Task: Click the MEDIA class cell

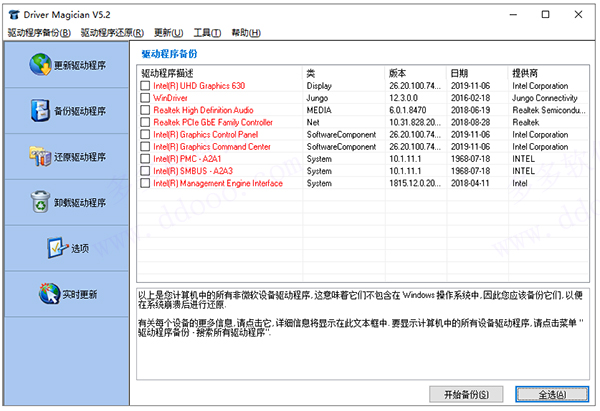Action: click(319, 110)
